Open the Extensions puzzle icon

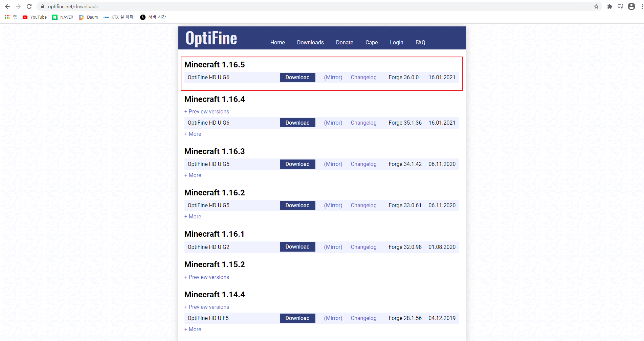610,6
